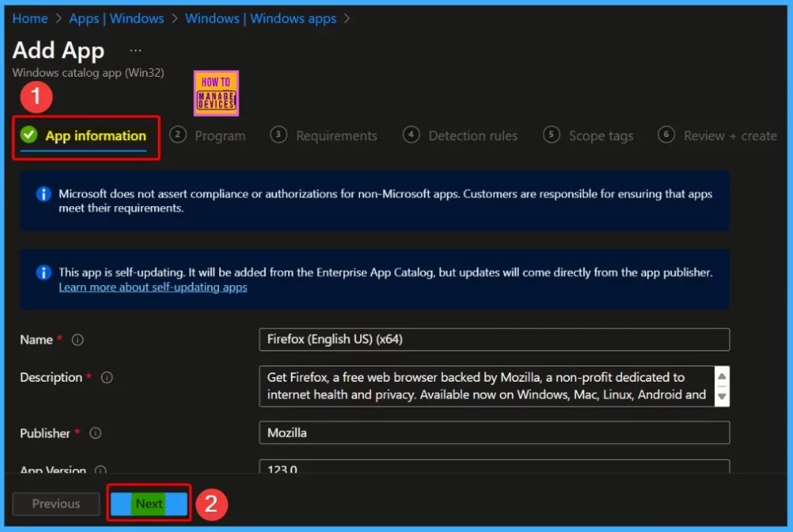Click the step 5 circle before Scope tags
Viewport: 793px width, 532px height.
click(551, 135)
